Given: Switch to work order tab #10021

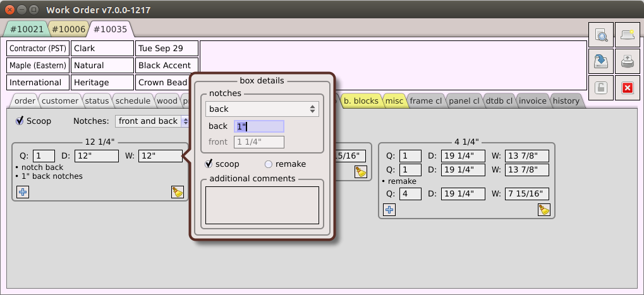Looking at the screenshot, I should [26, 29].
